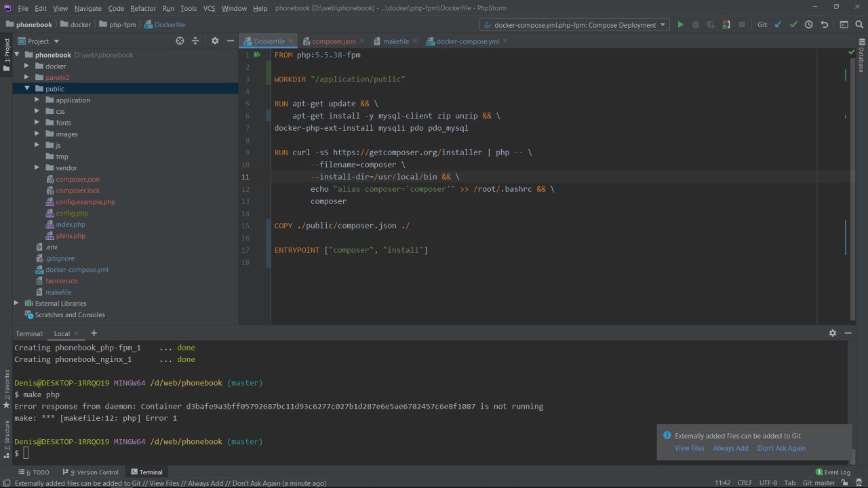Revert changes with rollback arrow icon
This screenshot has width=868, height=488.
pyautogui.click(x=825, y=24)
